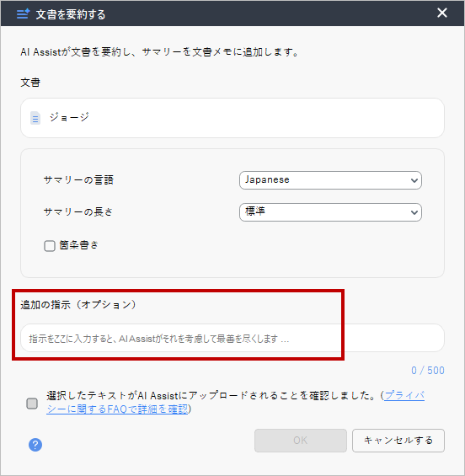
Task: Click the 文書を要約する title text
Action: tap(71, 14)
